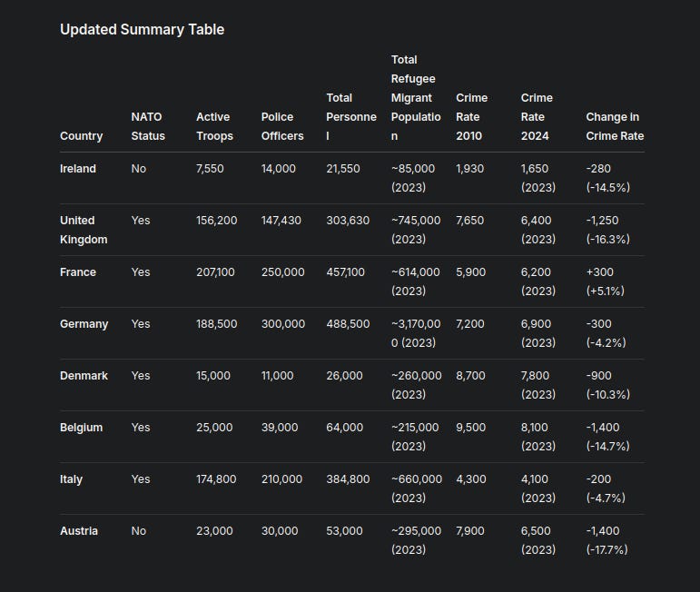
Task: Click Germany active troops value 188,500
Action: 216,324
